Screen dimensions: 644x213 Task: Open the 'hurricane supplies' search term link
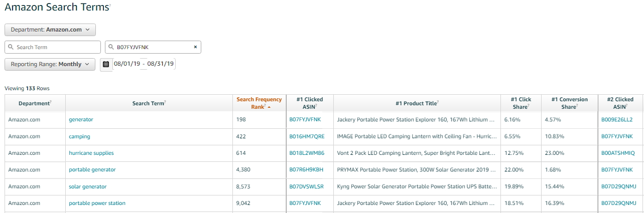(91, 153)
